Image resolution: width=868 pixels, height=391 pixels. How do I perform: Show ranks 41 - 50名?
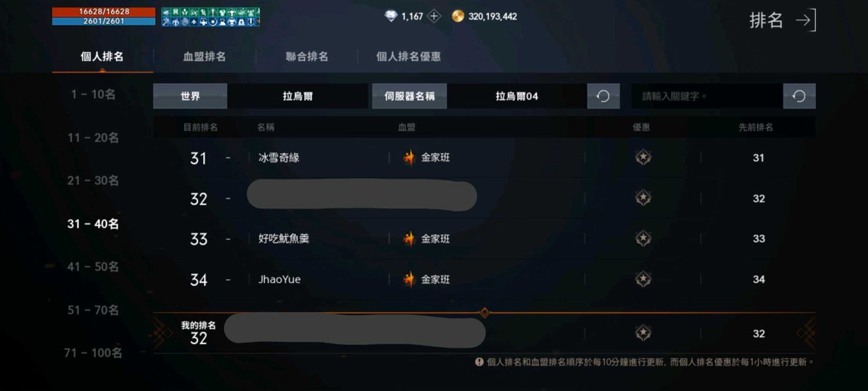(93, 267)
